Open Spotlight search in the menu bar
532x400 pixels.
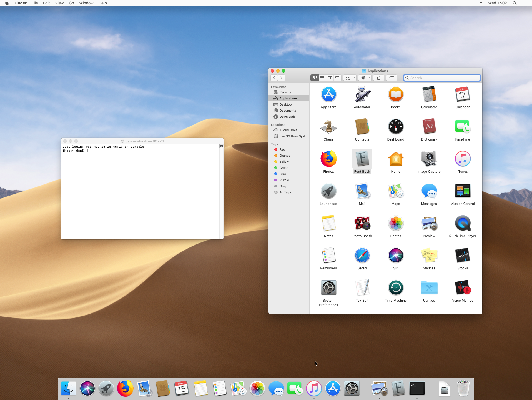pos(515,3)
